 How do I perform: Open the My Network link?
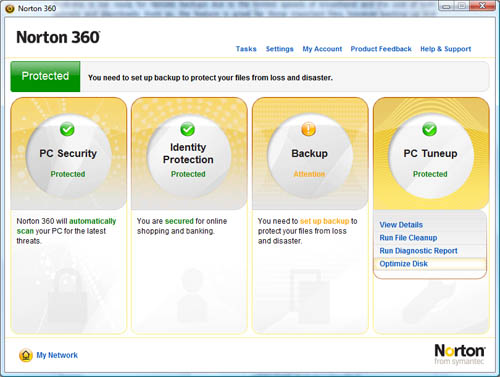click(x=57, y=355)
